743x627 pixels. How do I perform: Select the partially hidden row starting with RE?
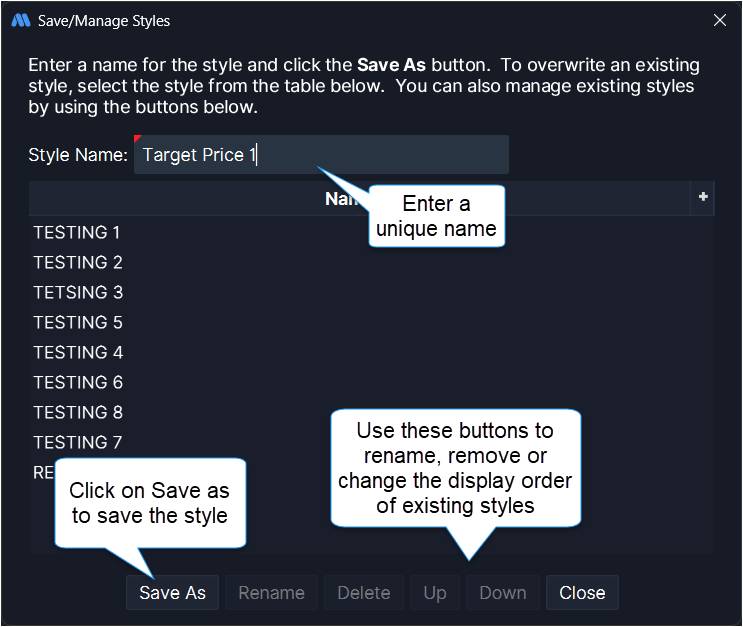coord(42,472)
